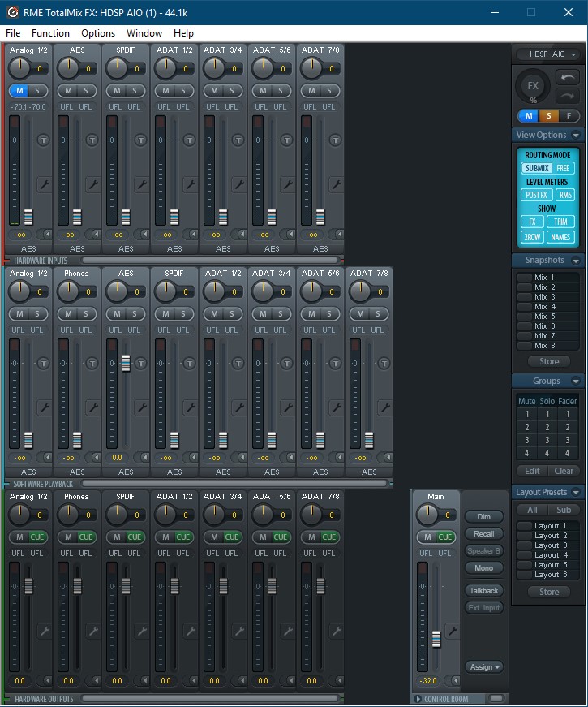The width and height of the screenshot is (588, 707).
Task: Click the Hardware Inputs horizontal scrollbar
Action: (x=210, y=261)
